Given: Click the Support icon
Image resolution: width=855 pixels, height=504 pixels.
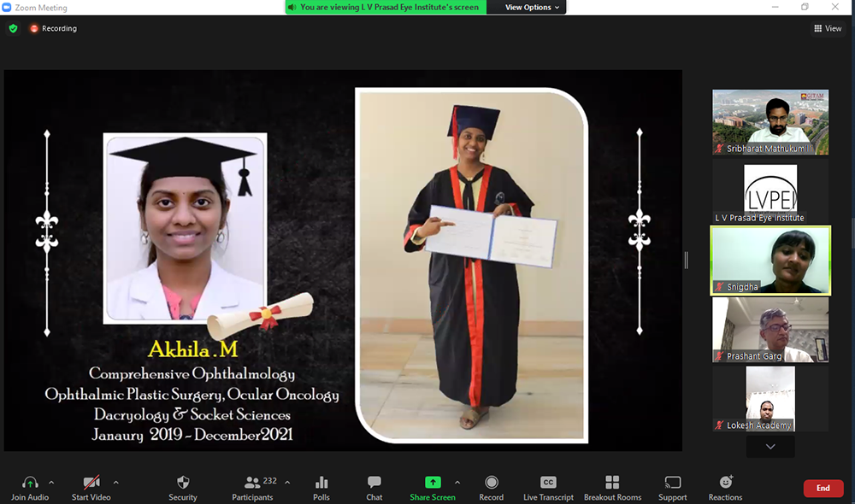Looking at the screenshot, I should coord(672,483).
